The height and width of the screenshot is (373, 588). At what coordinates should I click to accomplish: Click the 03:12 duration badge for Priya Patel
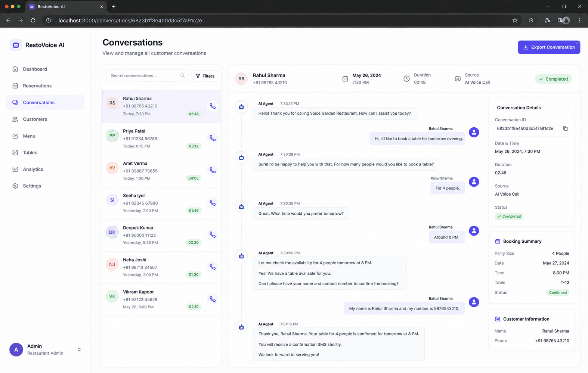[x=194, y=146]
